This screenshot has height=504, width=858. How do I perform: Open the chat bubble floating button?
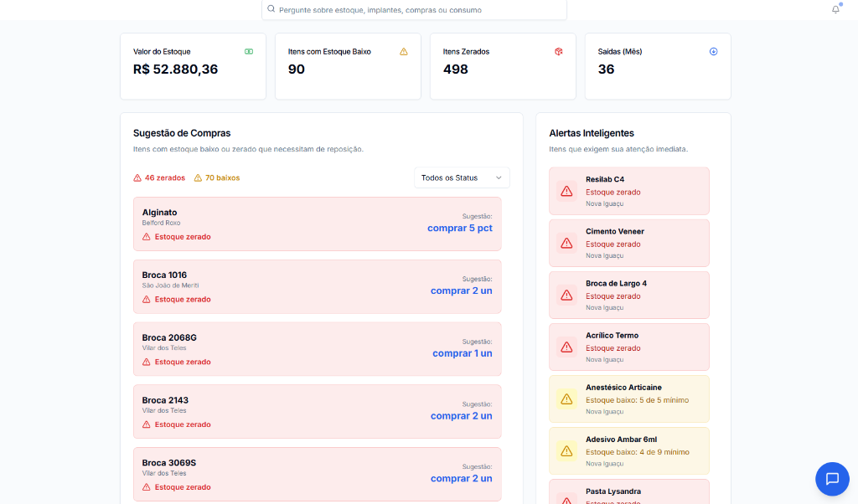pyautogui.click(x=832, y=479)
